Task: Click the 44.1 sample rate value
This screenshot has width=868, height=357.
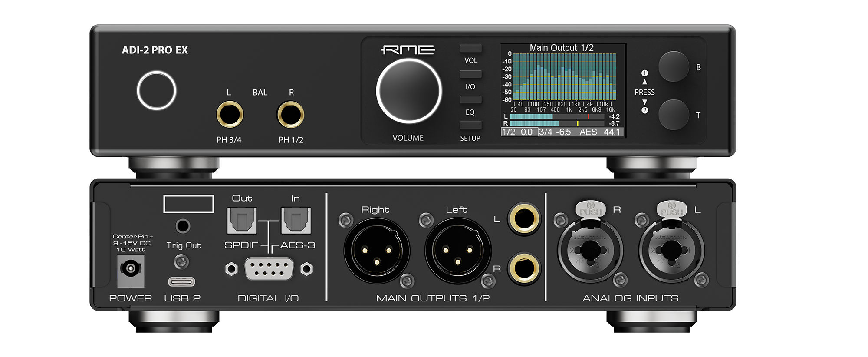Action: click(612, 132)
